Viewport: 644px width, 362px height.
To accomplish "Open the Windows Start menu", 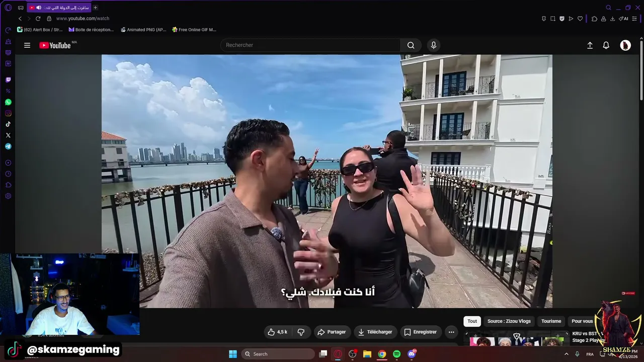I will [x=233, y=354].
